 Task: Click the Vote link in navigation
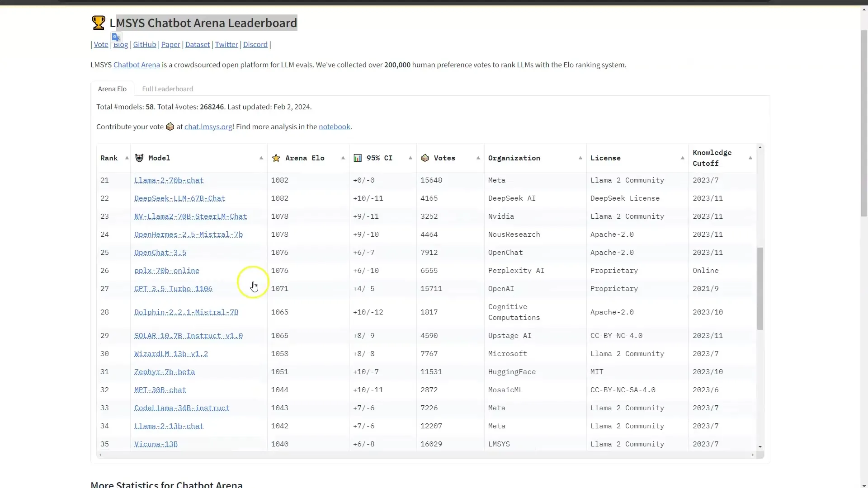[100, 44]
